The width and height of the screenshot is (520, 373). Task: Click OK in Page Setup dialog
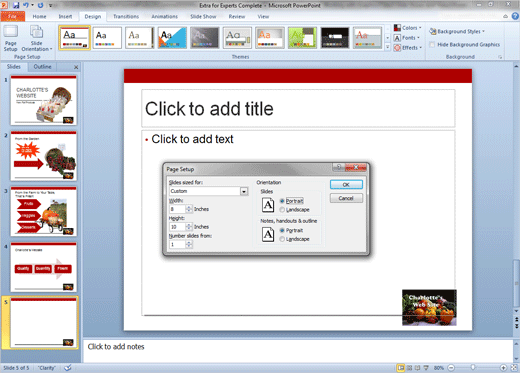[346, 185]
